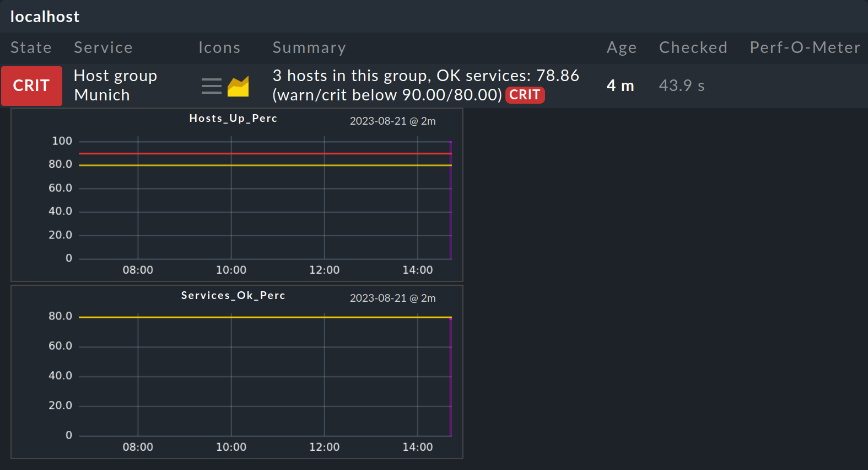Click the yellow threshold line in the Services_Ok_Perc graph
The image size is (868, 470).
point(265,317)
